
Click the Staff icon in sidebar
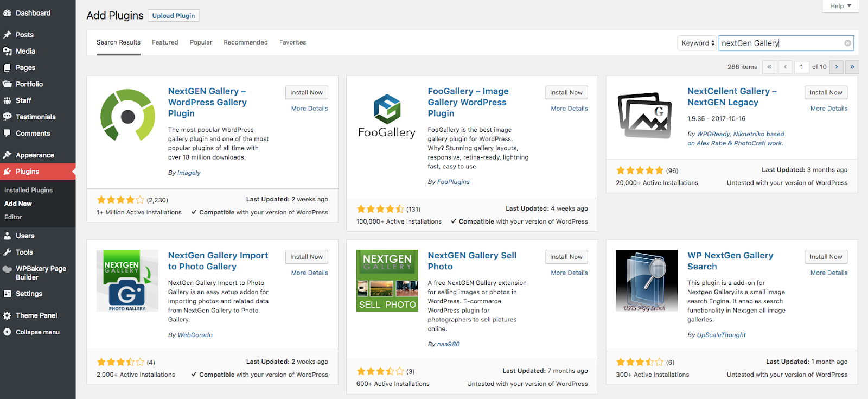7,100
